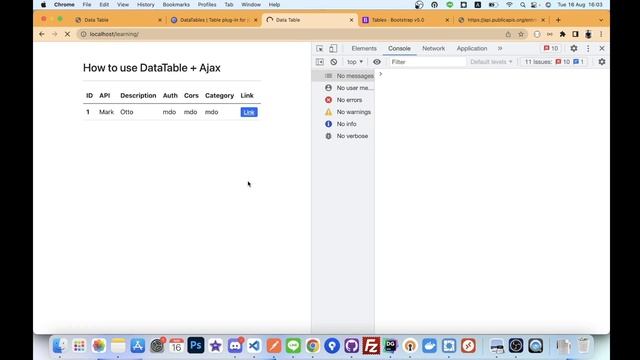Click the Mark cell in the table
The image size is (640, 360).
106,112
